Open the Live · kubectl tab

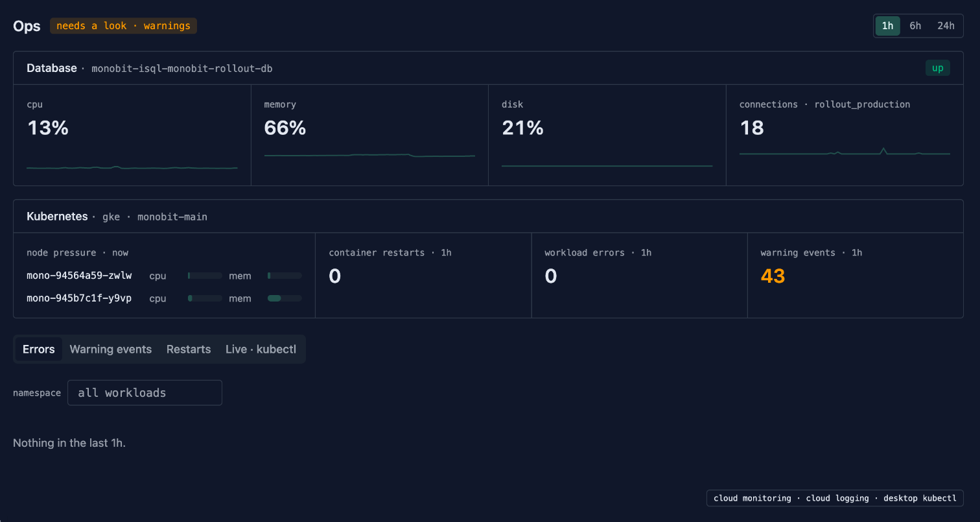tap(261, 349)
